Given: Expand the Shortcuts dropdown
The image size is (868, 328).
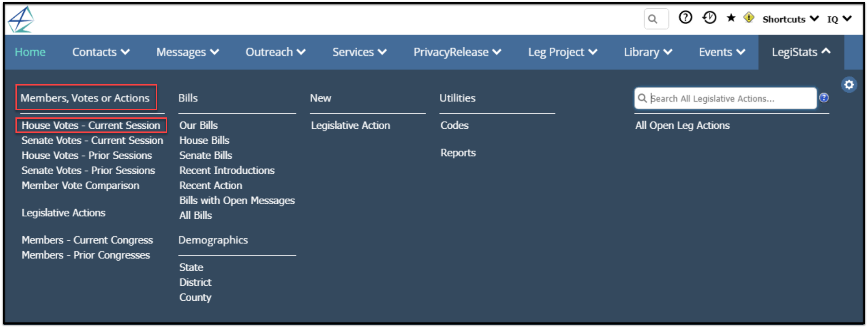Looking at the screenshot, I should click(790, 19).
